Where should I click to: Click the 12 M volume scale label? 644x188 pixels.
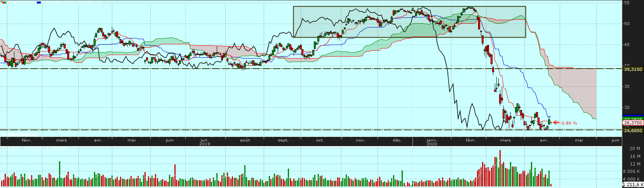click(635, 164)
